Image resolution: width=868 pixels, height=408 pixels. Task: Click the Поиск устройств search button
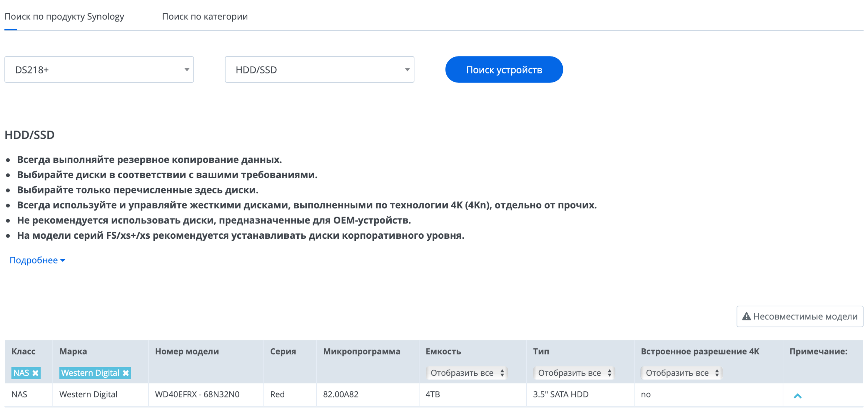coord(504,69)
